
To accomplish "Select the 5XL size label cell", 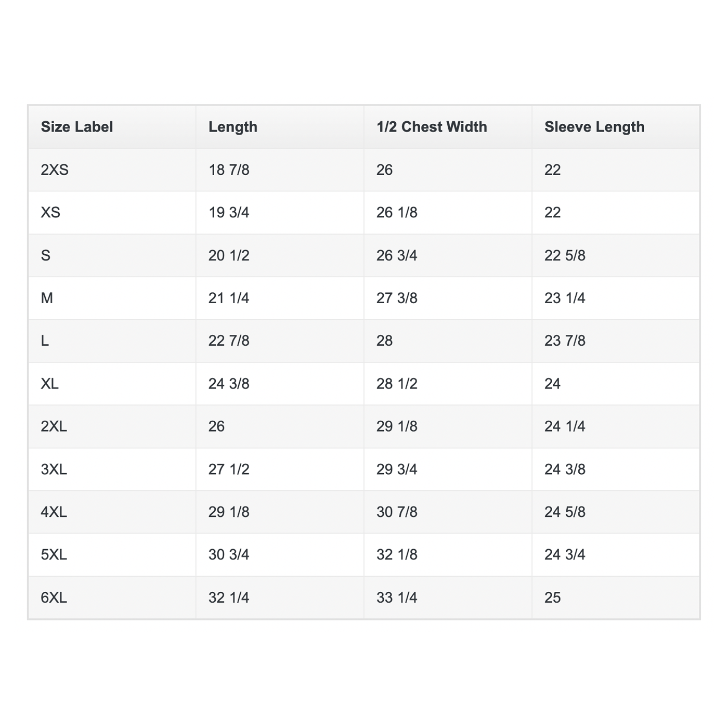I will pyautogui.click(x=54, y=555).
